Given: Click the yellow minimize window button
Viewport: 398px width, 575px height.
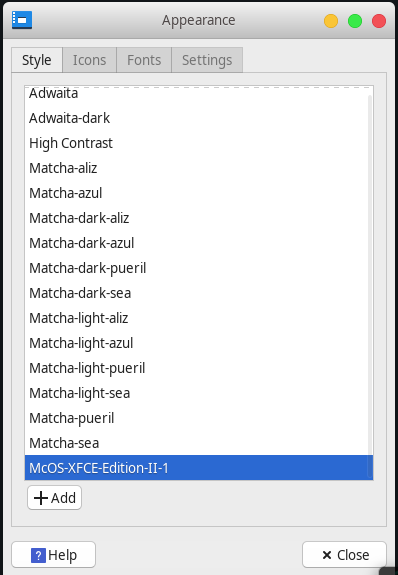Looking at the screenshot, I should point(331,21).
